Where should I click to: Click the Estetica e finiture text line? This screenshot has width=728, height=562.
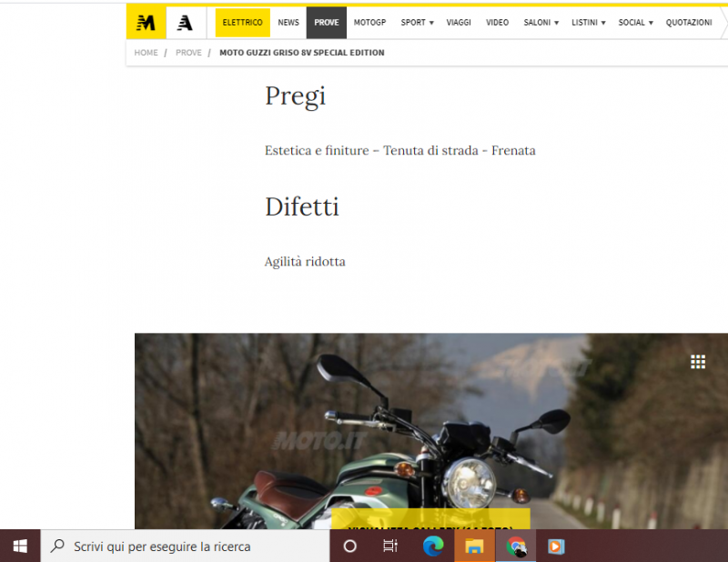pyautogui.click(x=400, y=150)
